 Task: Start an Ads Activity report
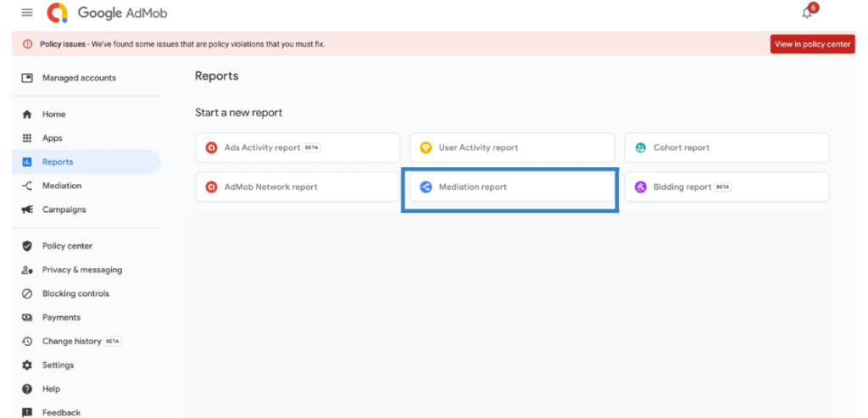pos(297,148)
